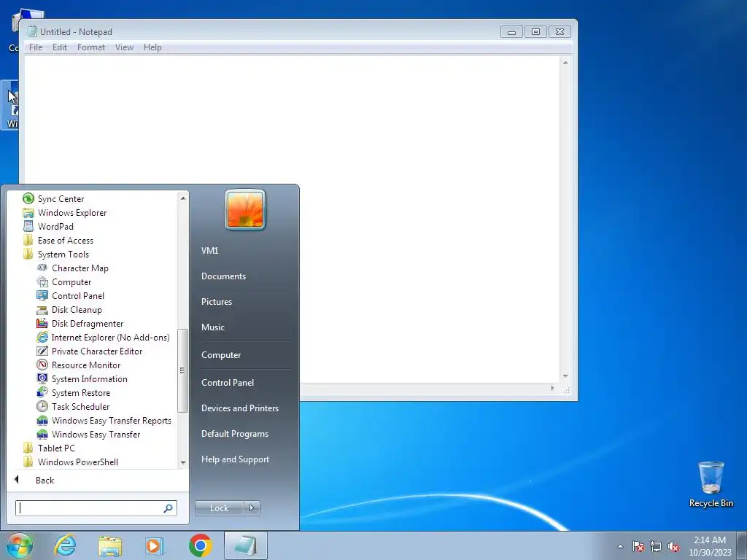Click inside the Notepad text area
The height and width of the screenshot is (560, 747).
coord(292,219)
